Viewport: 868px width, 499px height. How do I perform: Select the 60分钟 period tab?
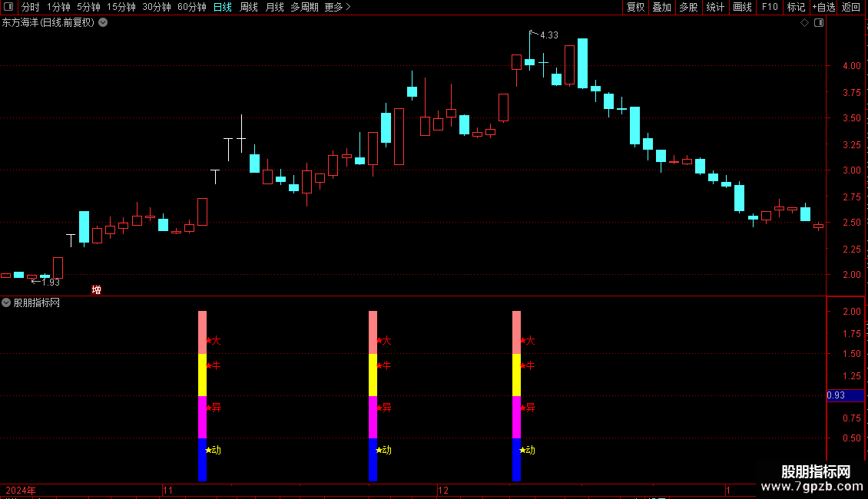pyautogui.click(x=191, y=7)
